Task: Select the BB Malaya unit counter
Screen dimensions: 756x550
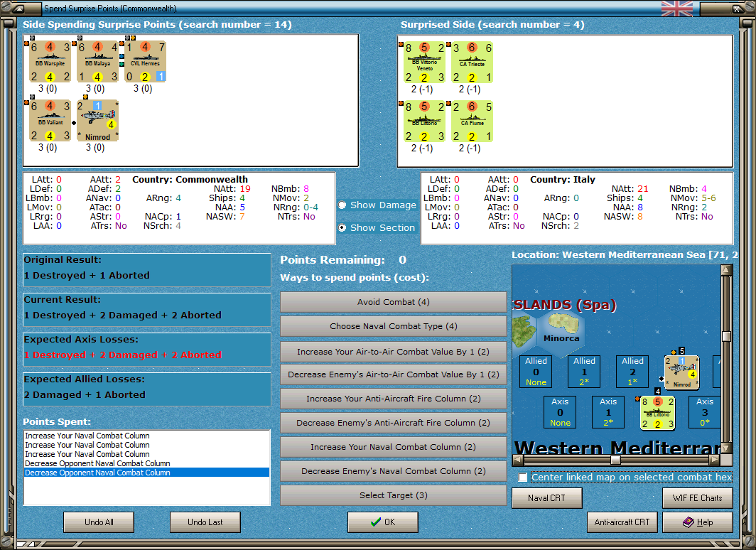Action: [98, 62]
